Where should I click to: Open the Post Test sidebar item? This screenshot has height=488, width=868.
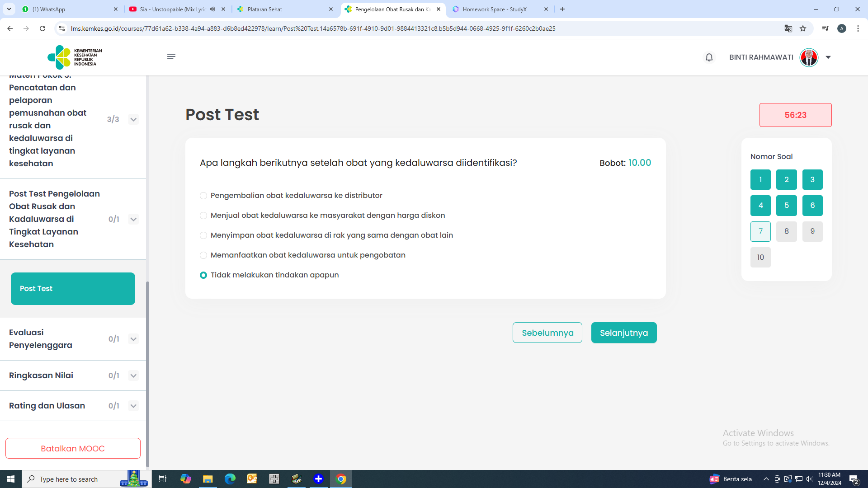(x=73, y=289)
